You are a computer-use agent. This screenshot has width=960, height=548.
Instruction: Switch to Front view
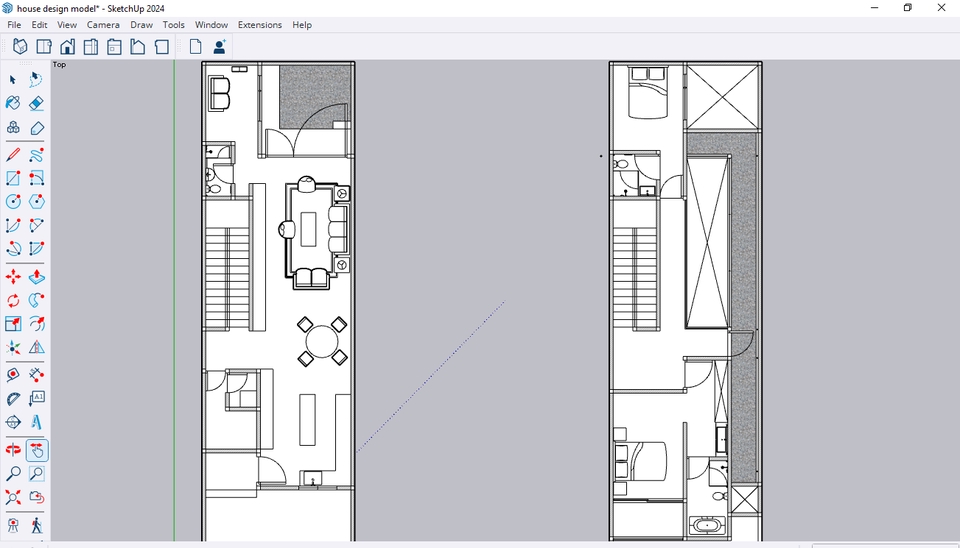click(67, 47)
